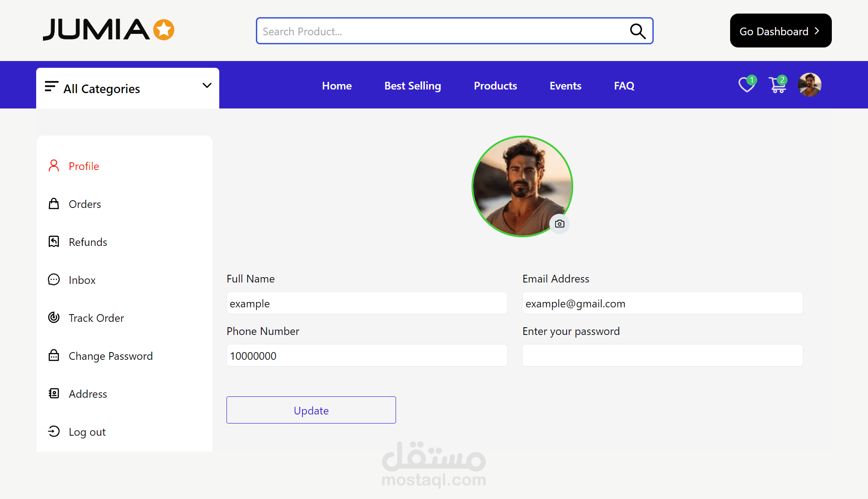Click the navbar user avatar thumbnail
The height and width of the screenshot is (499, 868).
point(809,85)
